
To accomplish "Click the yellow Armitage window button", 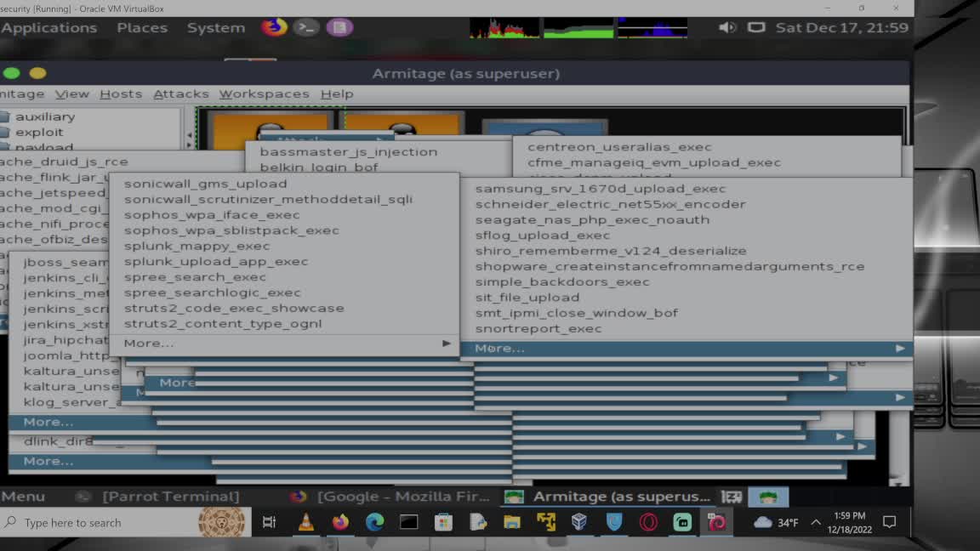I will tap(37, 73).
